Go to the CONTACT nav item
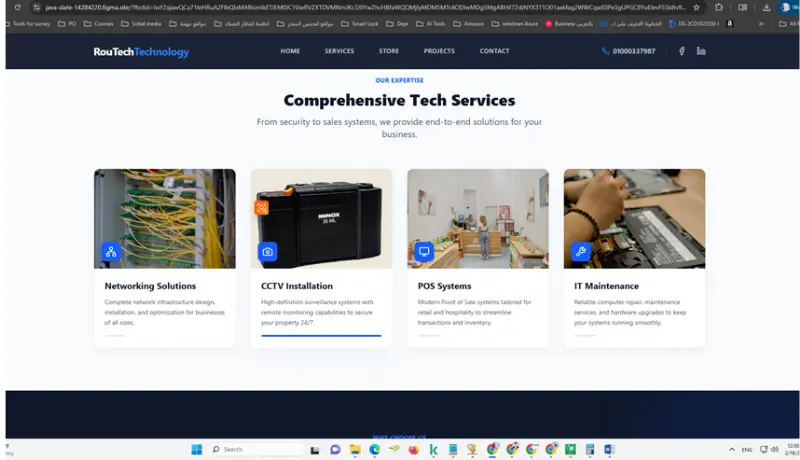 pyautogui.click(x=494, y=51)
